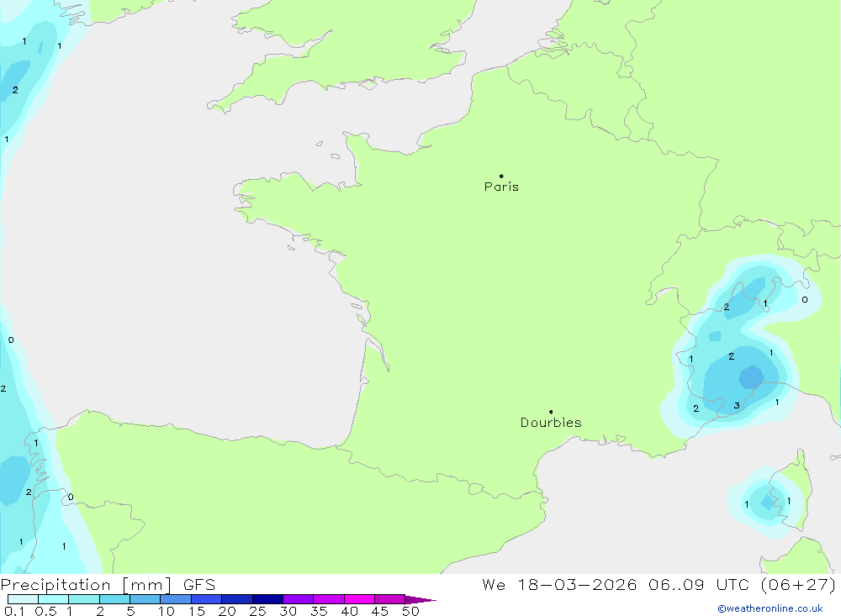Click the 25–30 mm navy legend swatch

267,599
